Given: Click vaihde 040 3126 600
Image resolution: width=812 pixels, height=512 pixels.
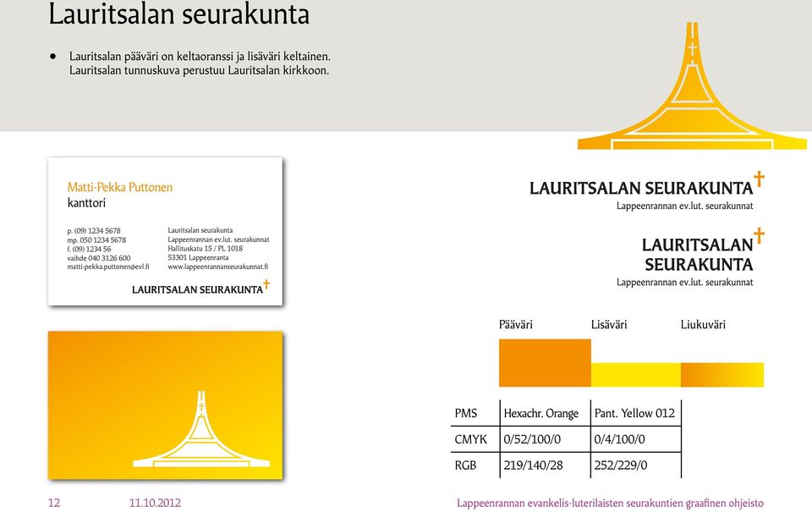Looking at the screenshot, I should (98, 258).
